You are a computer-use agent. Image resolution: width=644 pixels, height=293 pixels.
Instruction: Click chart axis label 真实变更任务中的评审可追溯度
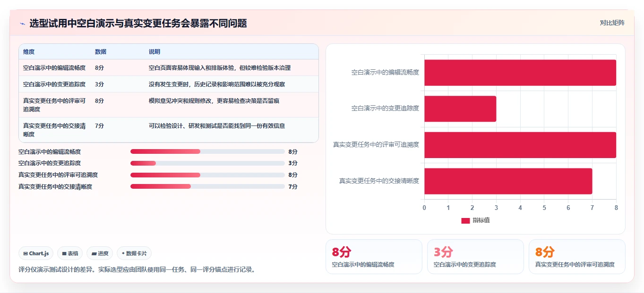pos(376,145)
